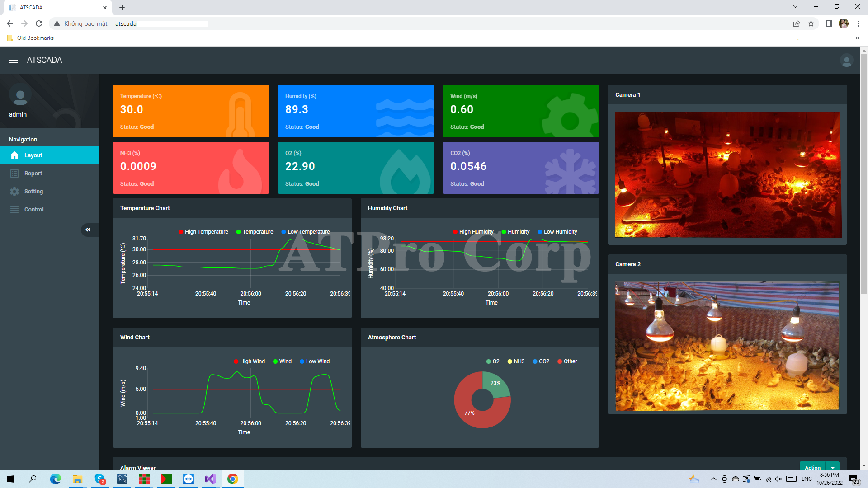The width and height of the screenshot is (868, 488).
Task: Open the Action dropdown arrow
Action: click(833, 468)
